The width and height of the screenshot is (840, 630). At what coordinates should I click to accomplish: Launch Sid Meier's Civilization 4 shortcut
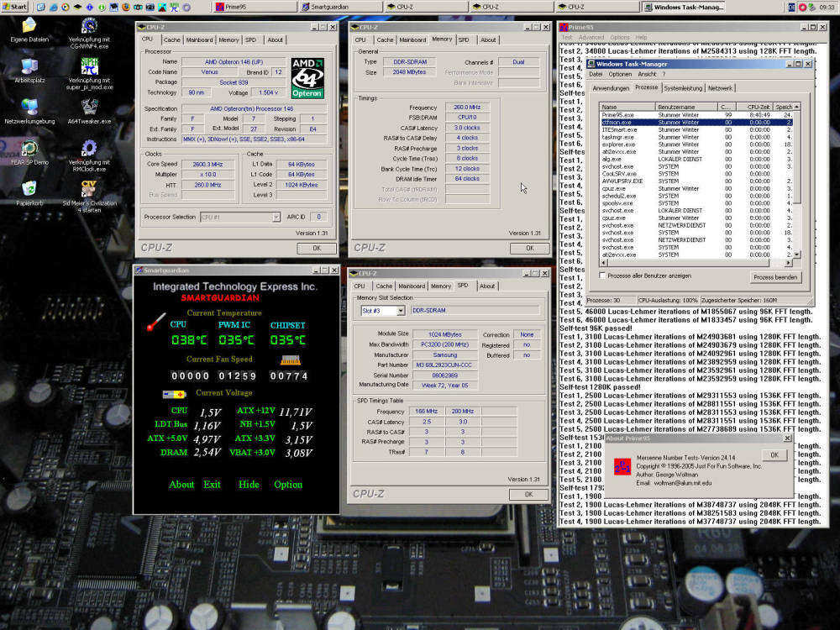[x=89, y=188]
